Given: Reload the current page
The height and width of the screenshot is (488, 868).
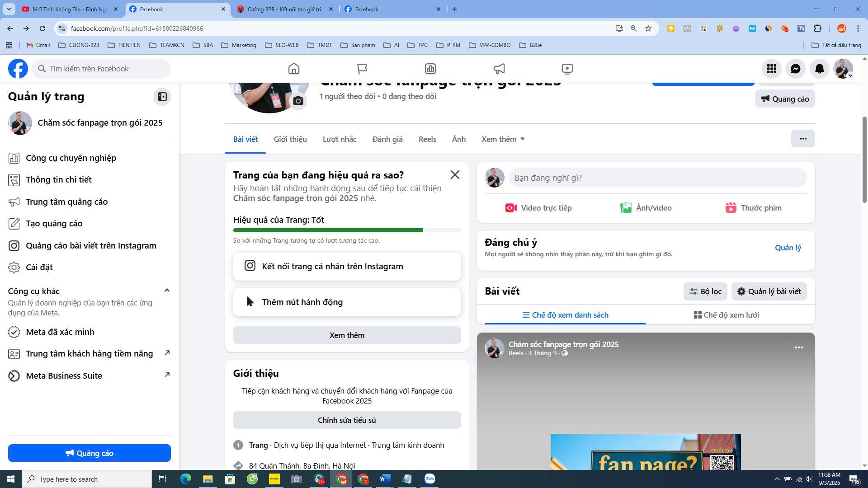Looking at the screenshot, I should tap(42, 28).
